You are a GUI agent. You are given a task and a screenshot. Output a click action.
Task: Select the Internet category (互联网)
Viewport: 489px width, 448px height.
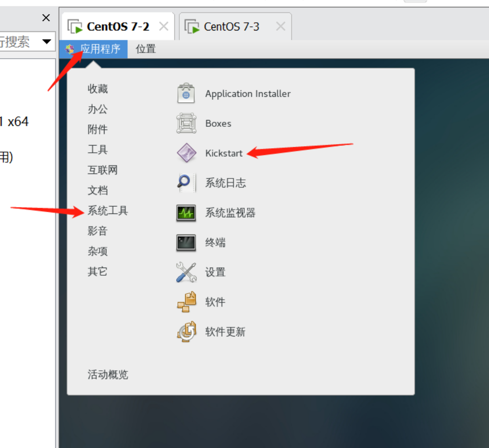(x=103, y=170)
